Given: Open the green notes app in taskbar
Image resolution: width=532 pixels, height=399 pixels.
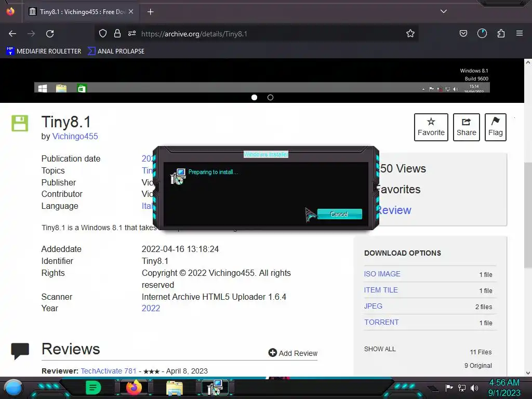Looking at the screenshot, I should (x=94, y=388).
